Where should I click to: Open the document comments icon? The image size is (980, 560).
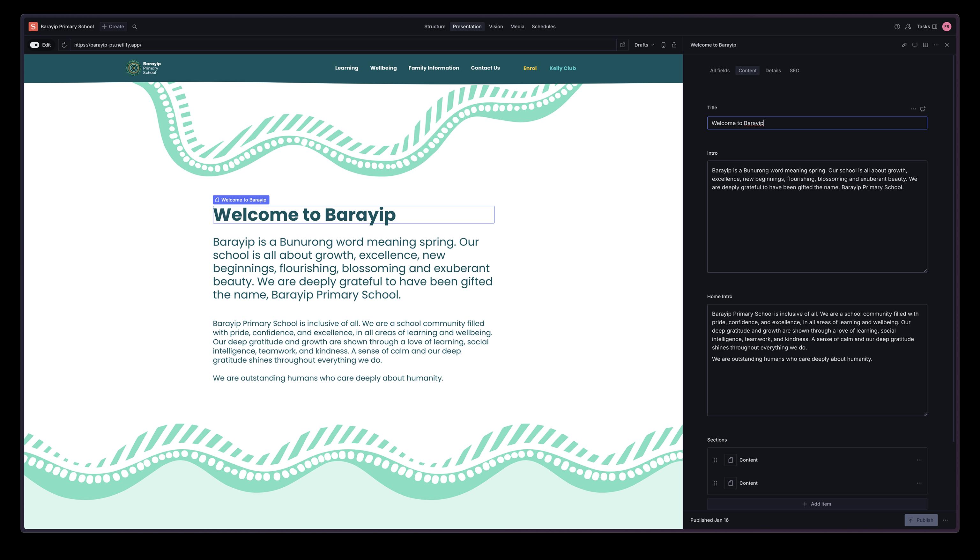pos(915,45)
